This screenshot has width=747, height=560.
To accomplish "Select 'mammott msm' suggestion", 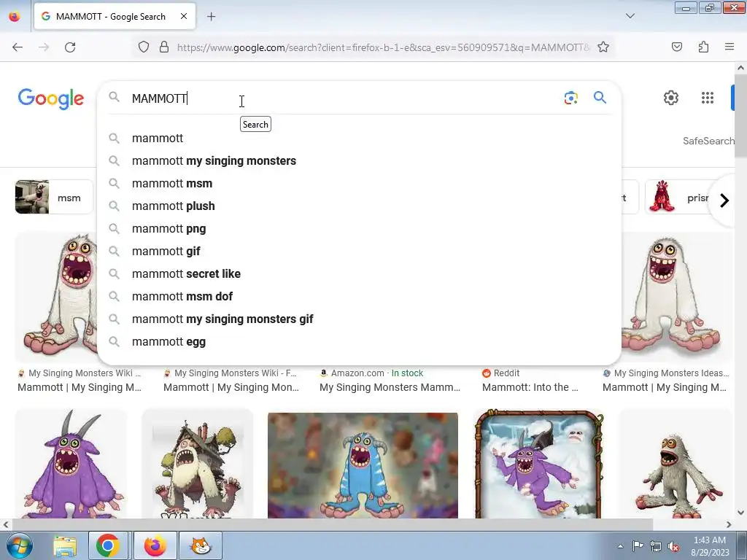I will click(359, 183).
